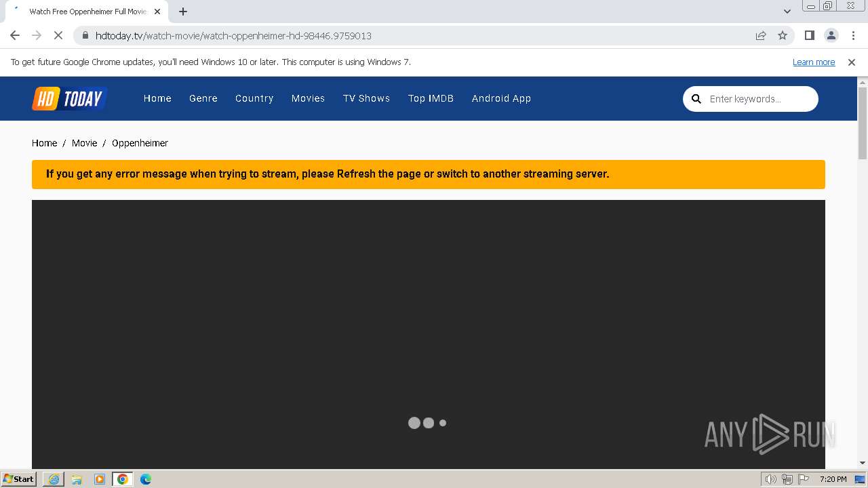Open the Genre menu
The height and width of the screenshot is (488, 868).
coord(203,98)
